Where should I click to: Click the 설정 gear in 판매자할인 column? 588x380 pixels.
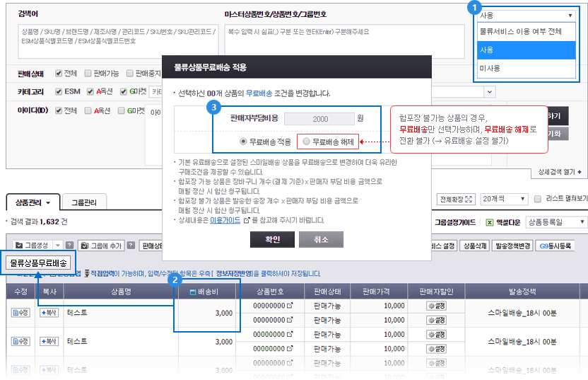pos(436,306)
